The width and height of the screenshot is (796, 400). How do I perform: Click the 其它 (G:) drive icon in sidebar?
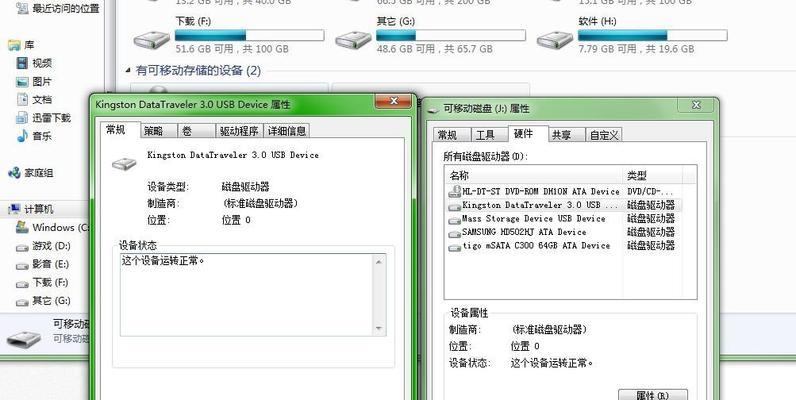click(x=22, y=302)
